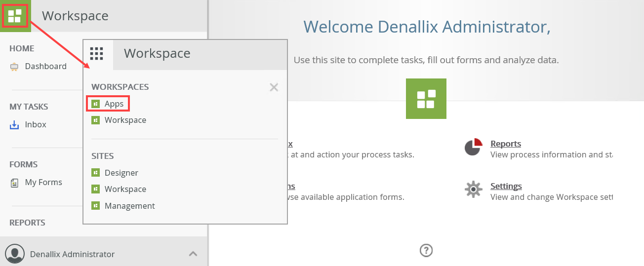Image resolution: width=644 pixels, height=266 pixels.
Task: Open Apps under Workspaces
Action: [114, 104]
